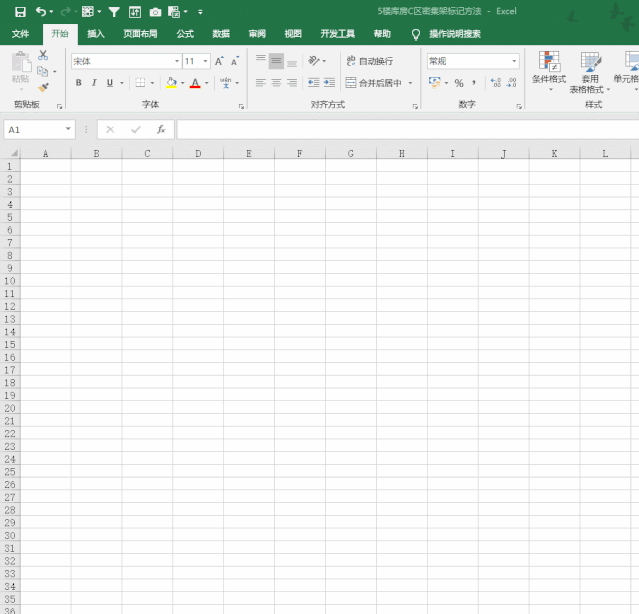Apply percent style format

coord(459,83)
